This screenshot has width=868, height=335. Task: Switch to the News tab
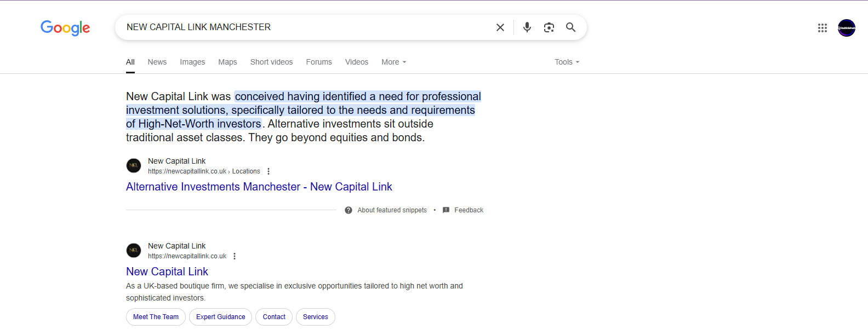157,62
